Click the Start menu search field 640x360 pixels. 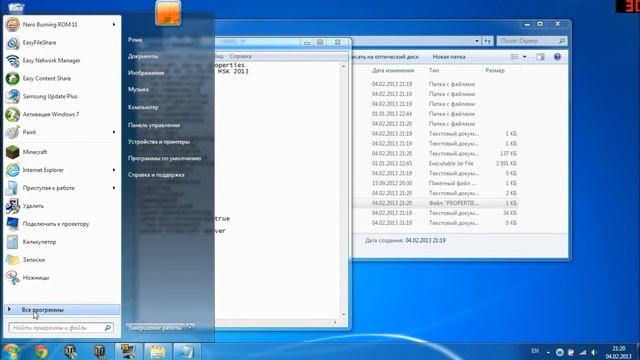tap(60, 327)
